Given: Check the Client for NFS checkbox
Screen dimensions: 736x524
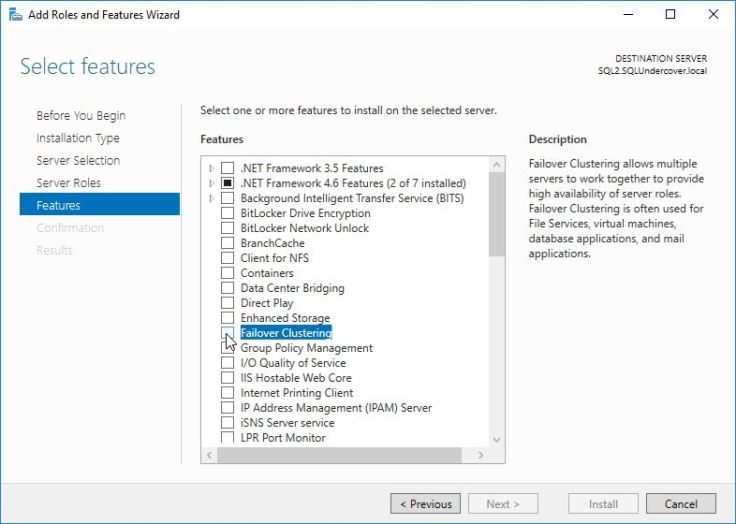Looking at the screenshot, I should (227, 258).
